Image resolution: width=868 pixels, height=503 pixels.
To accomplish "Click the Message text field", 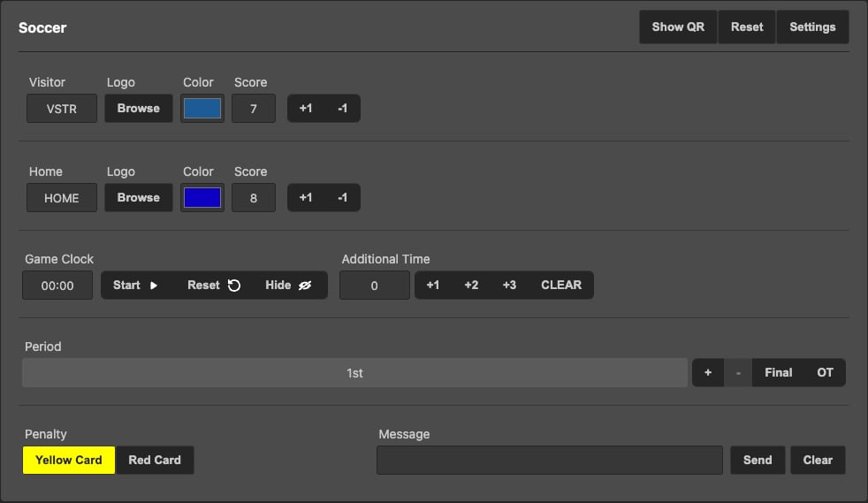I will [550, 460].
